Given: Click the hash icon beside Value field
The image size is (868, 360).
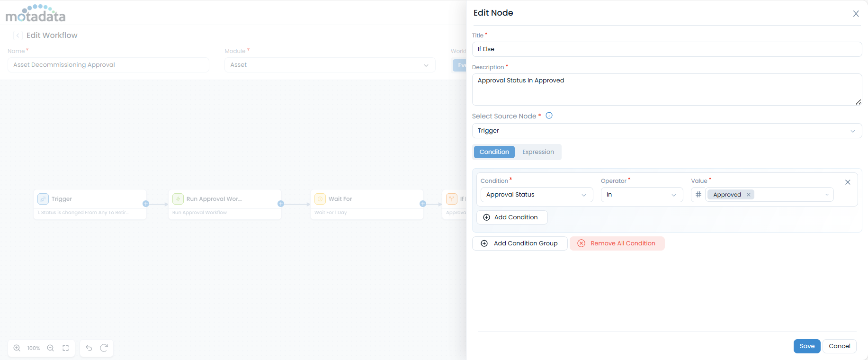Looking at the screenshot, I should click(x=698, y=195).
